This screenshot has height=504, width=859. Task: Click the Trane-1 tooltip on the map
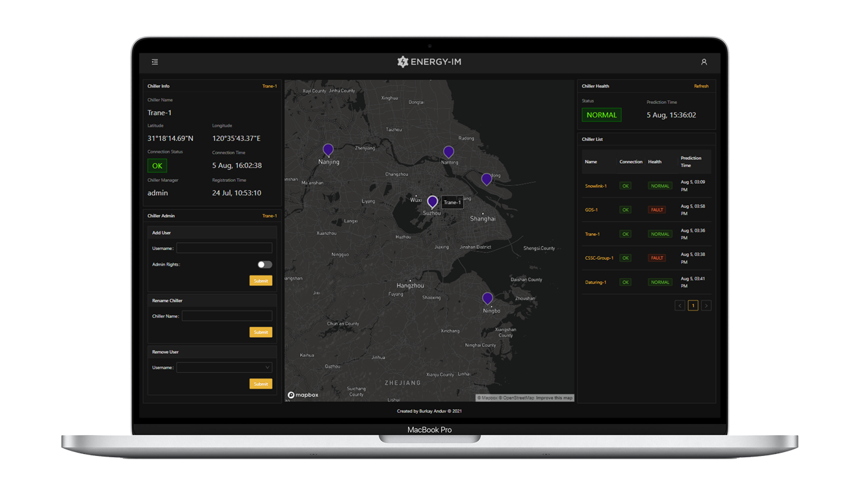click(x=452, y=202)
